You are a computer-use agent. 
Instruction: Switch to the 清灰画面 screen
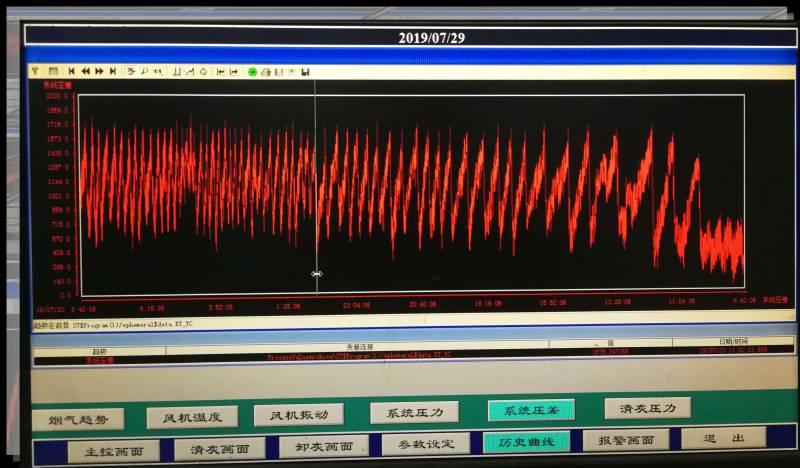coord(219,448)
